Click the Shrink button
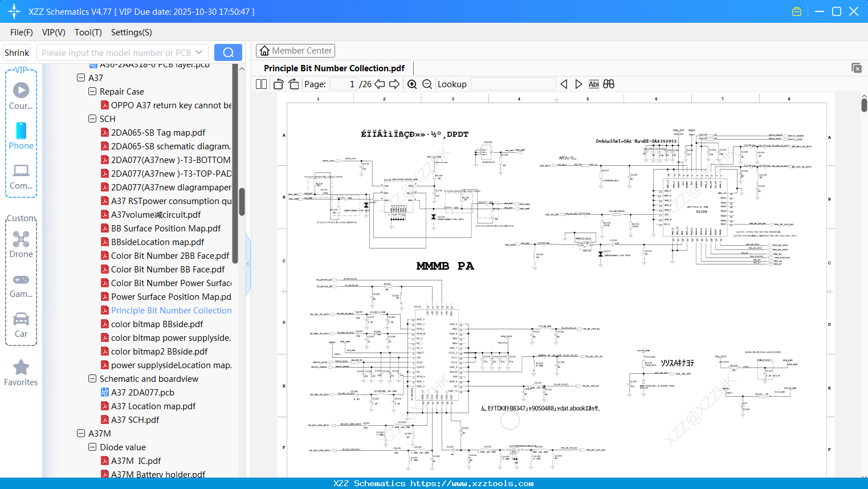 click(x=17, y=52)
